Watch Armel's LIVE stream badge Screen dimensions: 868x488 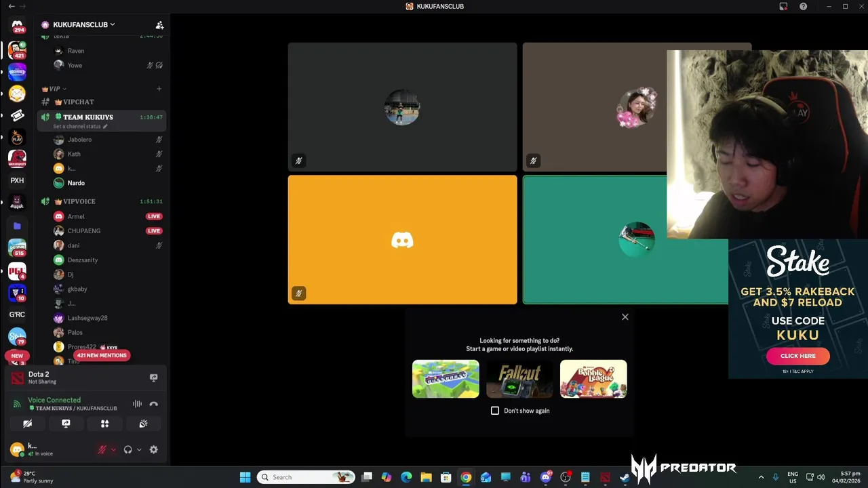click(x=154, y=216)
